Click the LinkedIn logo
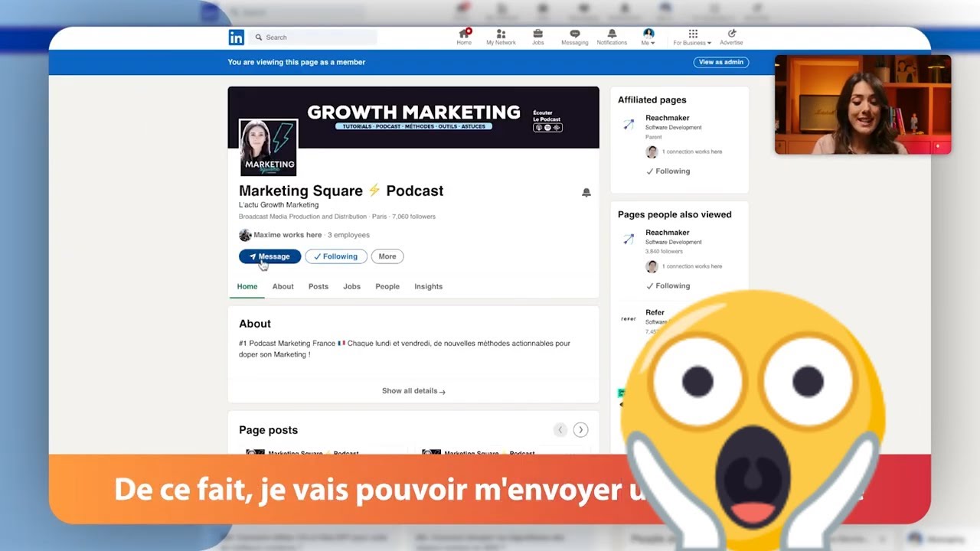Image resolution: width=980 pixels, height=551 pixels. (236, 37)
